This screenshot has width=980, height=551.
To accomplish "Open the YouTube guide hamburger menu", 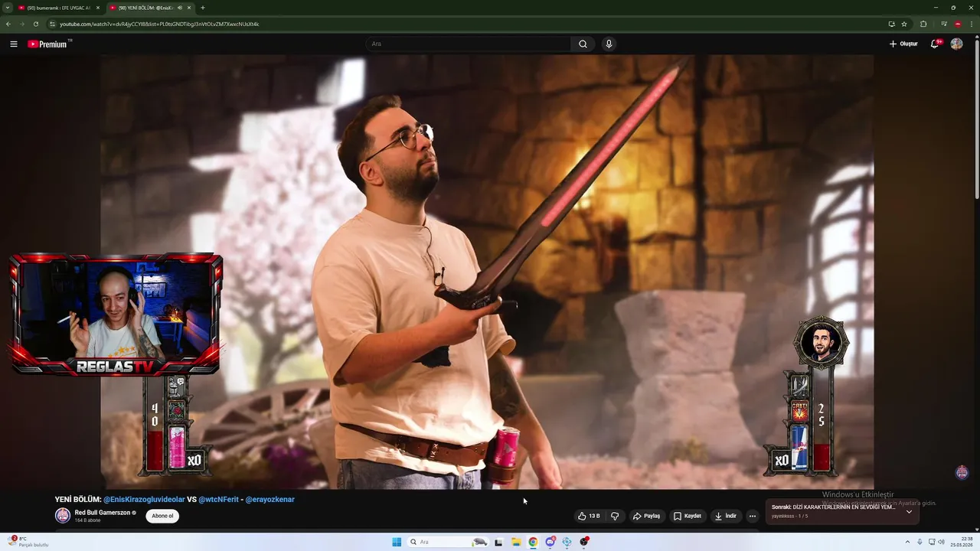I will (14, 44).
